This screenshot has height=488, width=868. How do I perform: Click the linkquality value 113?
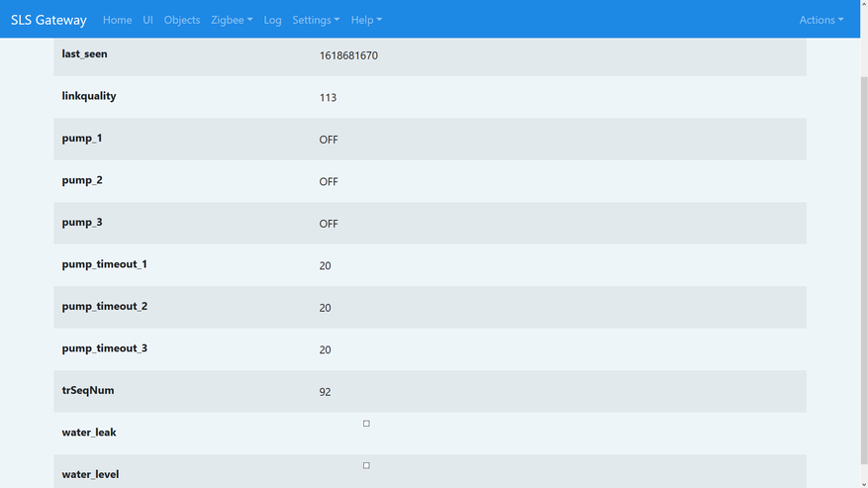328,98
